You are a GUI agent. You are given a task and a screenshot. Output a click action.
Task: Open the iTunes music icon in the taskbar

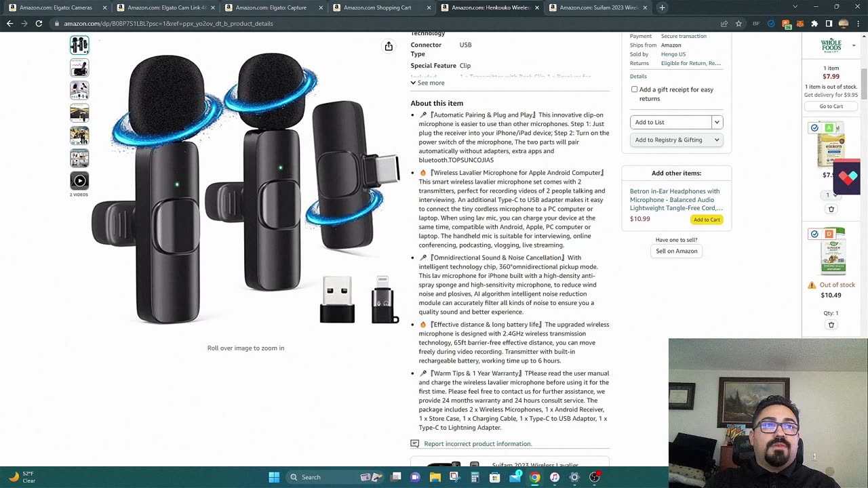(555, 477)
